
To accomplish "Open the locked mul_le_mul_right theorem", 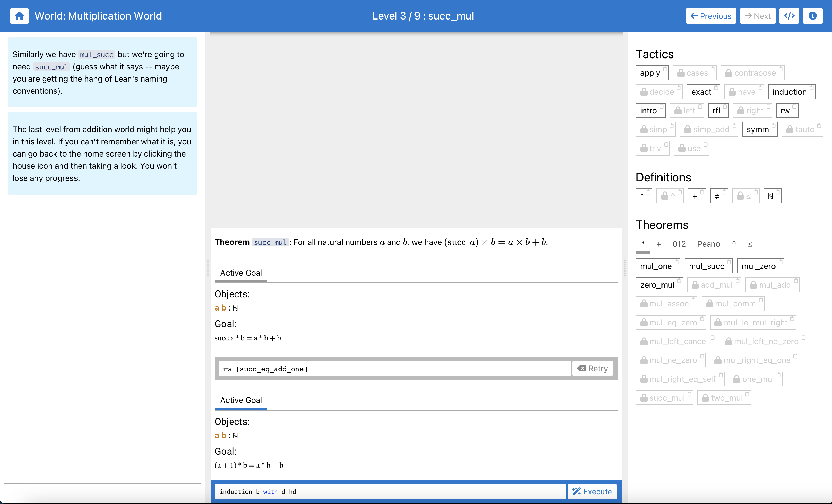I will pyautogui.click(x=753, y=322).
